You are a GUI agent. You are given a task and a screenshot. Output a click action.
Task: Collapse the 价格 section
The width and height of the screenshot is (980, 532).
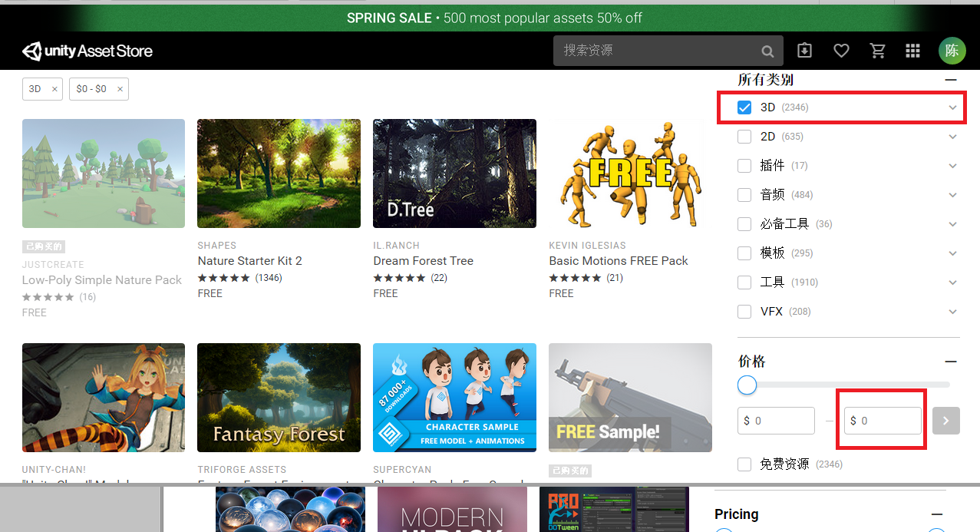pyautogui.click(x=951, y=362)
